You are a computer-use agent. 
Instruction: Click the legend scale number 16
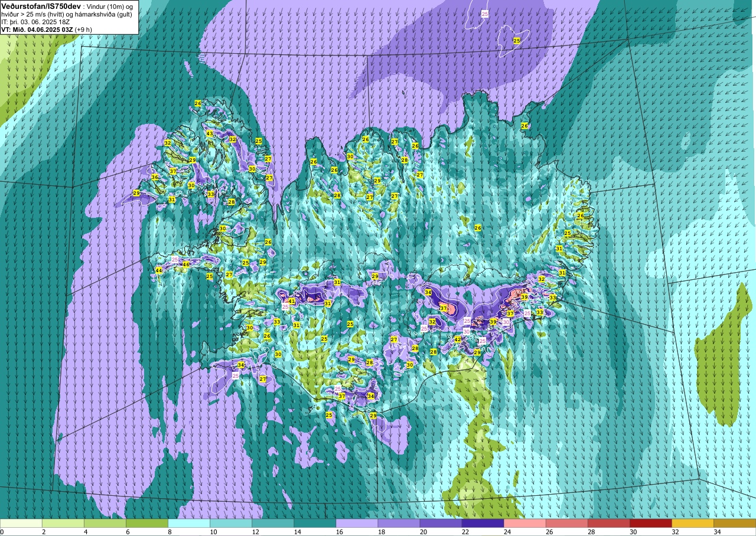339,532
